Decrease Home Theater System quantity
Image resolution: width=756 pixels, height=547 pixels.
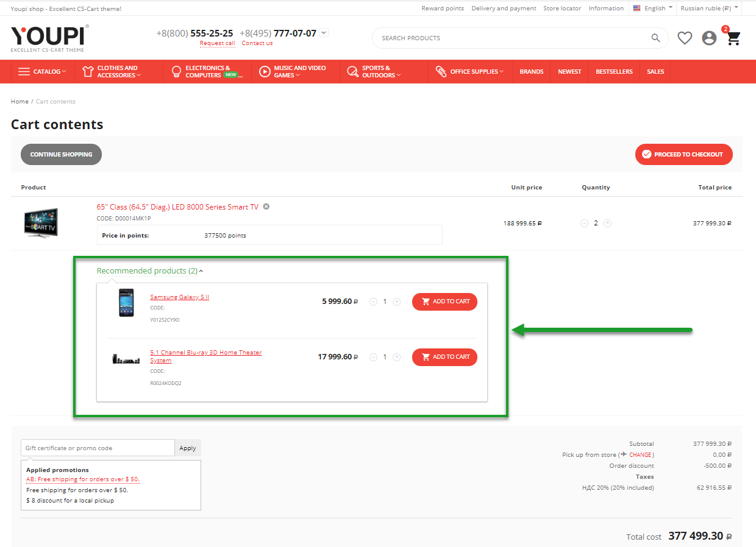point(373,357)
